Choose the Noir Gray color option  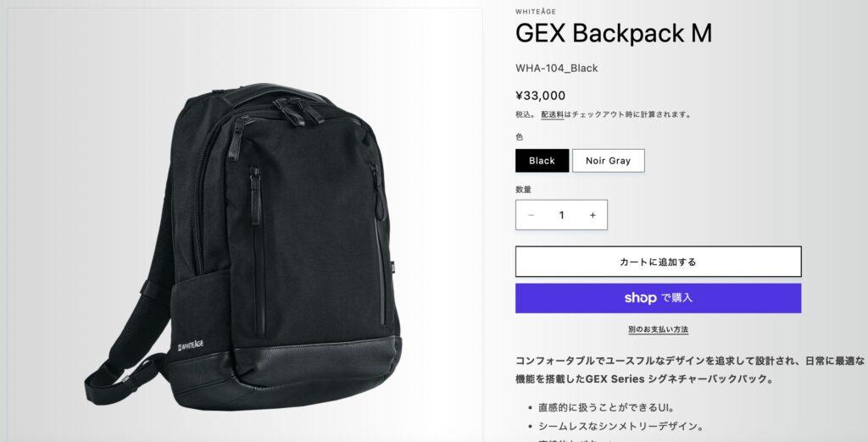pos(609,161)
